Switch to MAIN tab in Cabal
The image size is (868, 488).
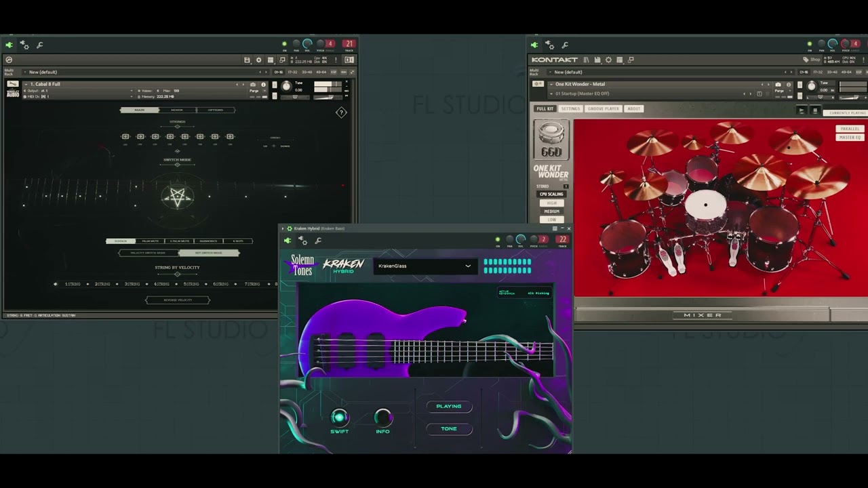[x=140, y=110]
